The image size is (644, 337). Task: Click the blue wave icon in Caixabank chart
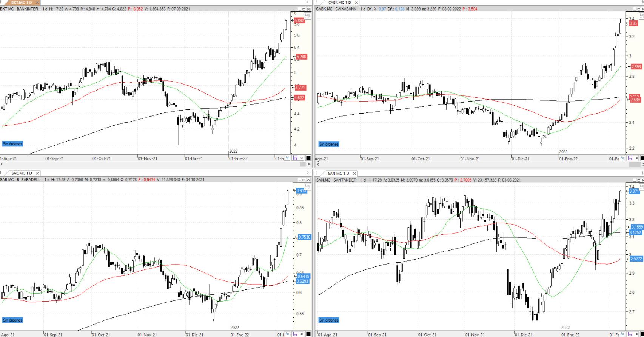point(622,158)
